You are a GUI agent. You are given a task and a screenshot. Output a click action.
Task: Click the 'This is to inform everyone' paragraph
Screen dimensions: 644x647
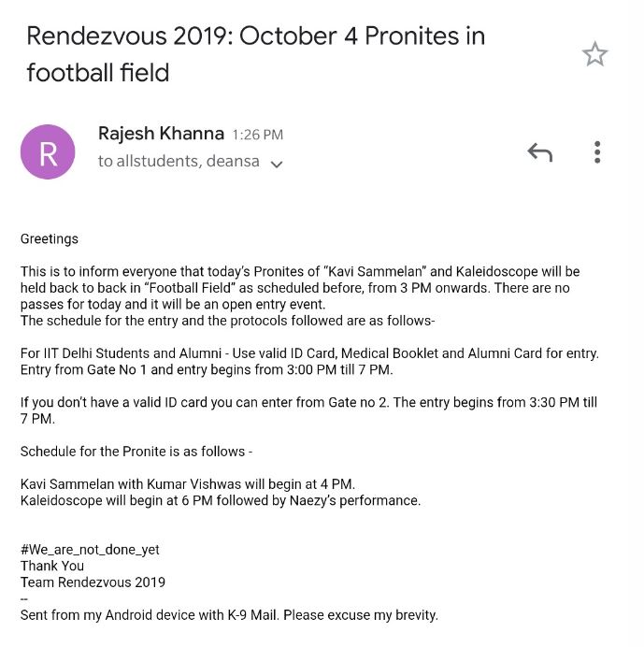point(313,288)
